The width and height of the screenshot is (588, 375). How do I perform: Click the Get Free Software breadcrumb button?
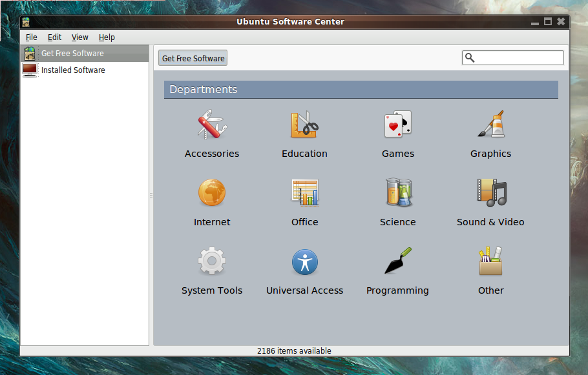pyautogui.click(x=193, y=58)
